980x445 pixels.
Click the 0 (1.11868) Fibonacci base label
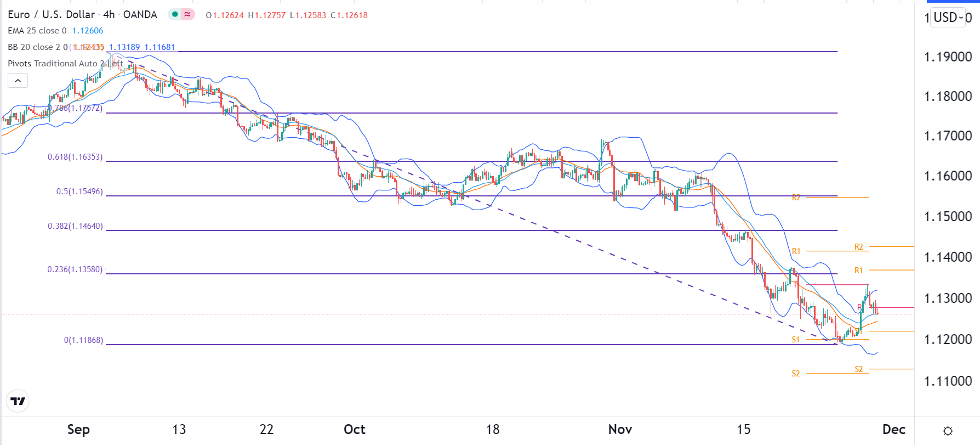[x=83, y=340]
